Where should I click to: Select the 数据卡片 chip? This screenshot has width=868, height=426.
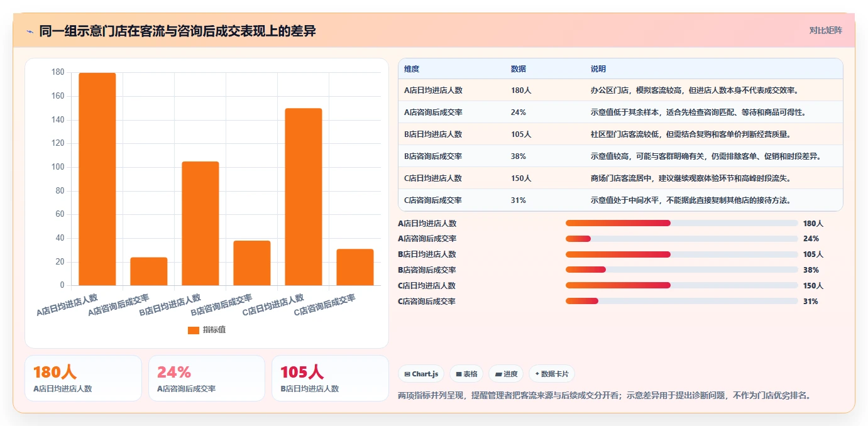tap(551, 374)
